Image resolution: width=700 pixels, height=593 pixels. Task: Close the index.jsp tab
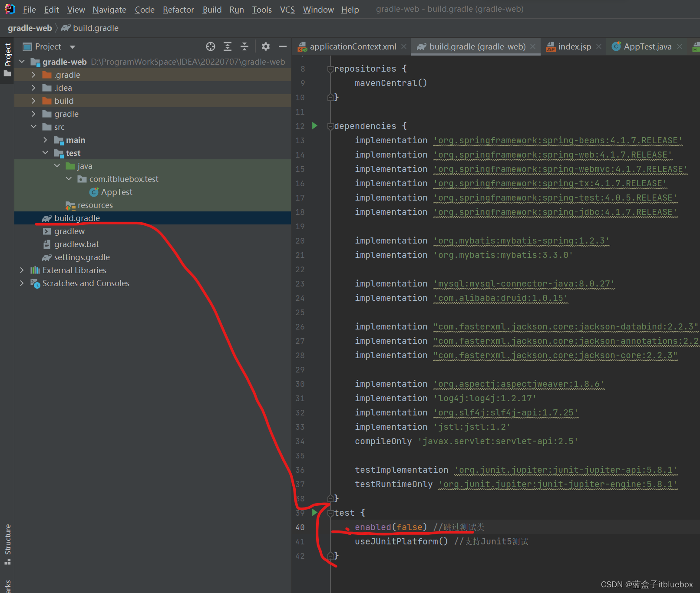(599, 46)
